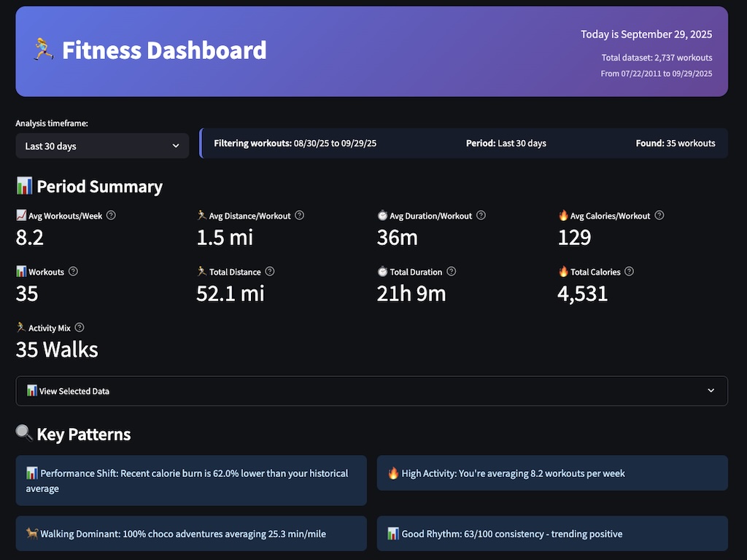Click help icon next to Total Duration
747x560 pixels.
pyautogui.click(x=451, y=272)
